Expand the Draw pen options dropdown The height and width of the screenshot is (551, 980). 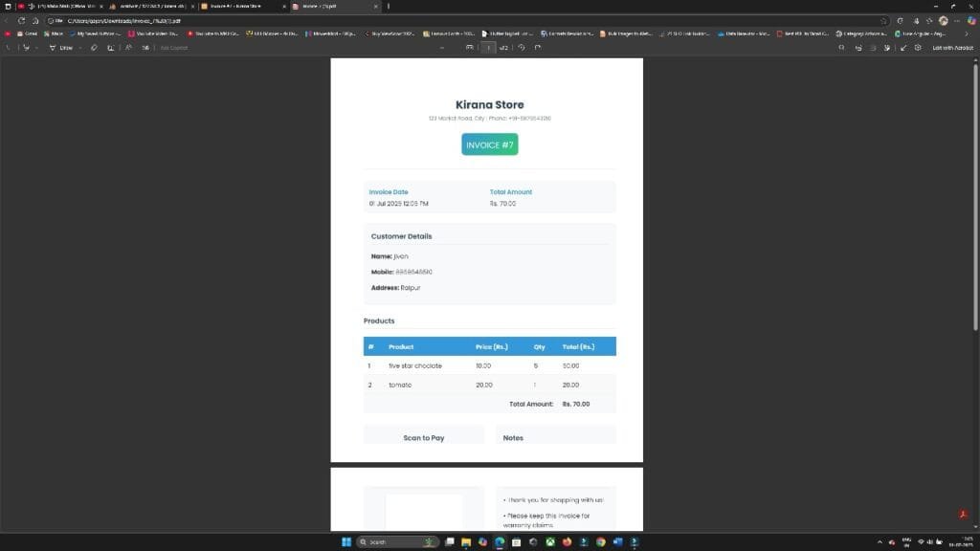coord(80,47)
